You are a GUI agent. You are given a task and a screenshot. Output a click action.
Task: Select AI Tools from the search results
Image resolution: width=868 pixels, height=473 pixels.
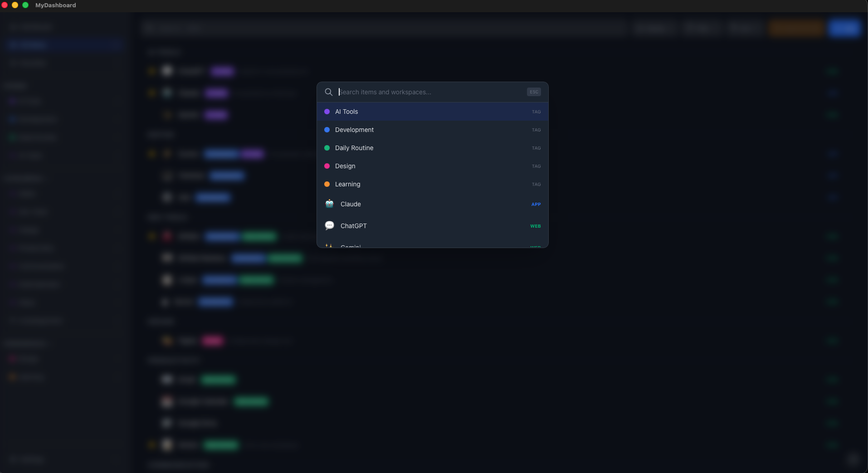(x=431, y=112)
